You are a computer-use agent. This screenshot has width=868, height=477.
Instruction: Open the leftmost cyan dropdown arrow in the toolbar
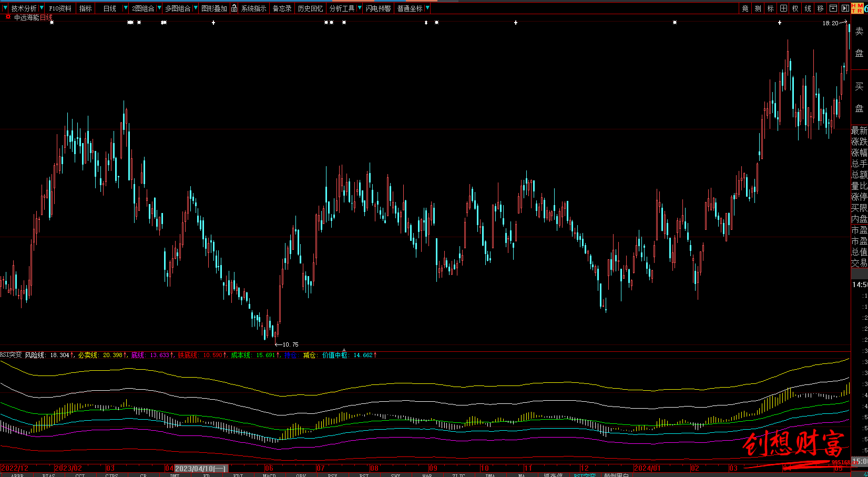pos(5,8)
